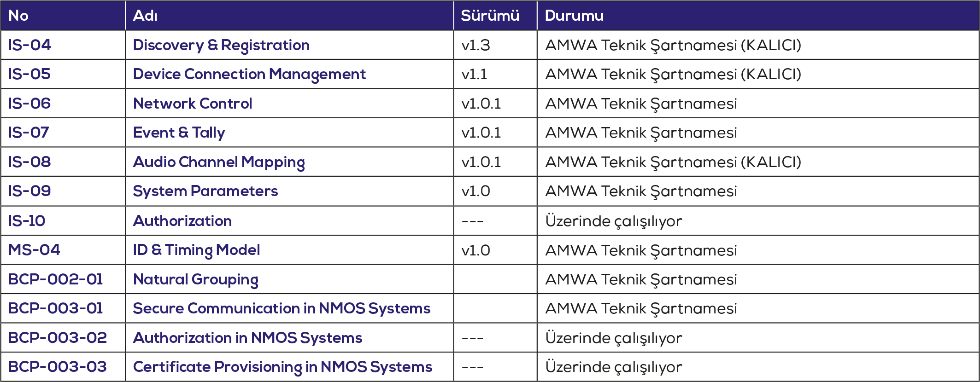Screen dimensions: 980x382
Task: Click v1.0.1 in the IS-06 row
Action: point(481,104)
